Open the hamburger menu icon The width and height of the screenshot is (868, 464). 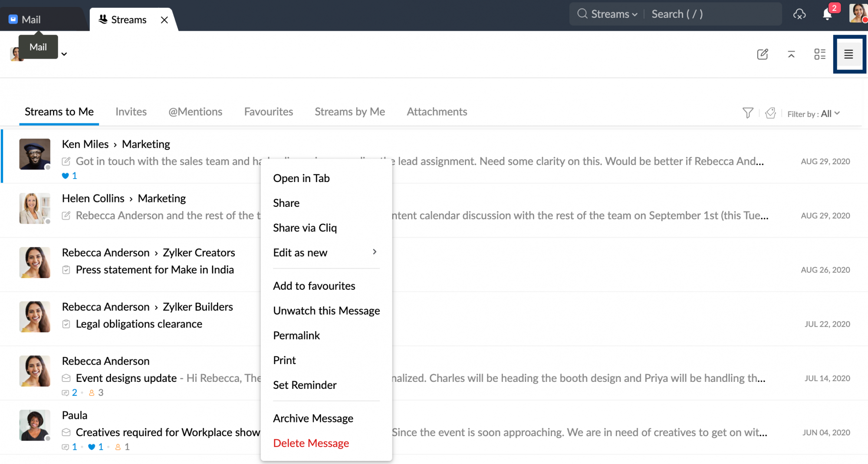click(848, 54)
